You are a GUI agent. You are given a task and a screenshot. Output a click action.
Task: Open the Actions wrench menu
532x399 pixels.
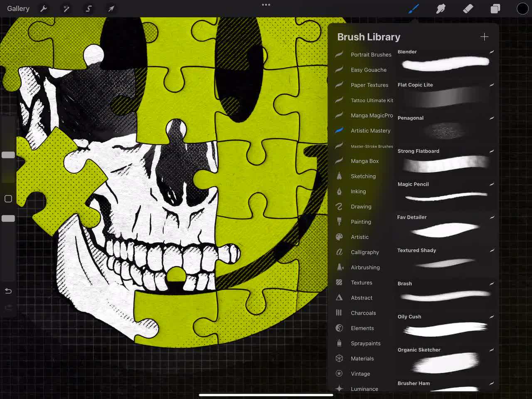(x=44, y=8)
